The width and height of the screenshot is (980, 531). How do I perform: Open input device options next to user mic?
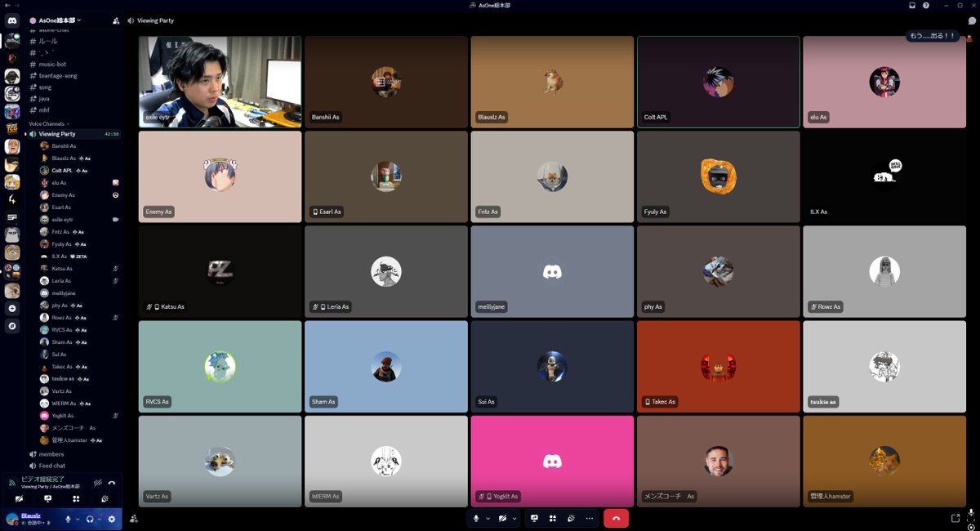pos(78,519)
